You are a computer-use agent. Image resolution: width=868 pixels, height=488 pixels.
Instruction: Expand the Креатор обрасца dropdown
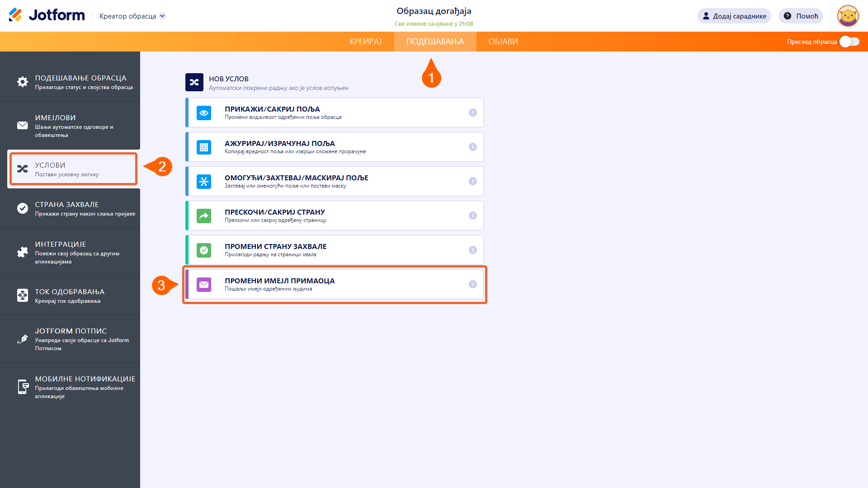point(162,16)
